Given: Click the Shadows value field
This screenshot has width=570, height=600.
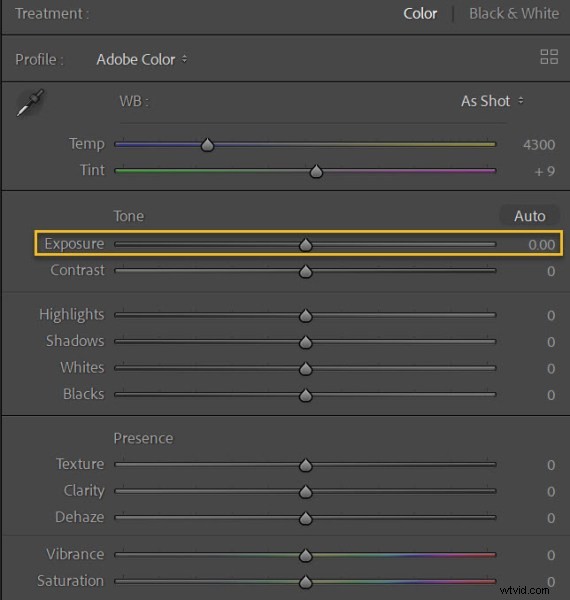Looking at the screenshot, I should point(551,342).
